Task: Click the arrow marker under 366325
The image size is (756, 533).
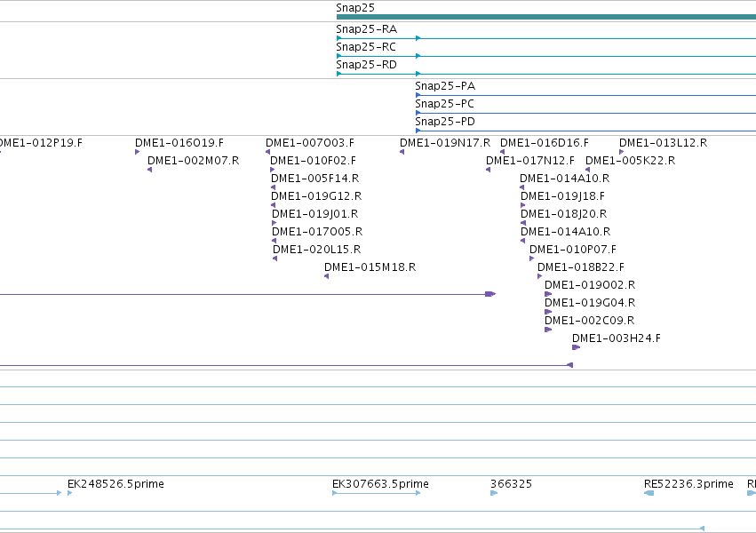Action: 494,493
